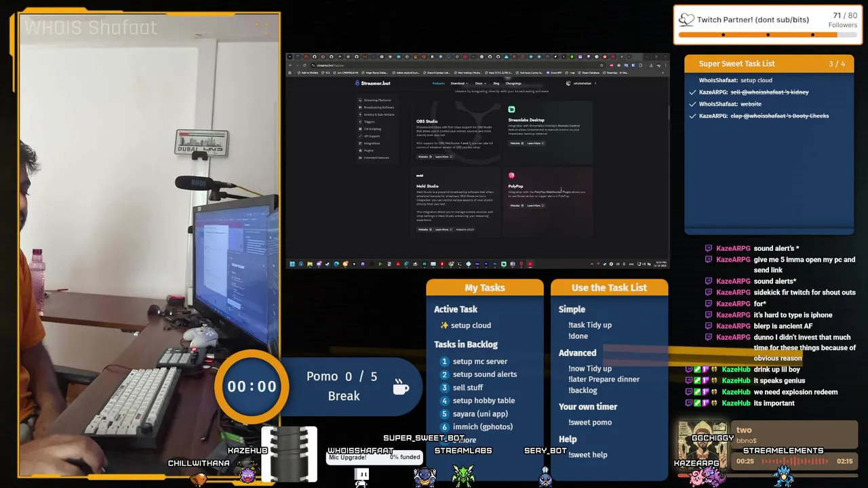
Task: Click backlog item immich (gphotos)
Action: (483, 426)
